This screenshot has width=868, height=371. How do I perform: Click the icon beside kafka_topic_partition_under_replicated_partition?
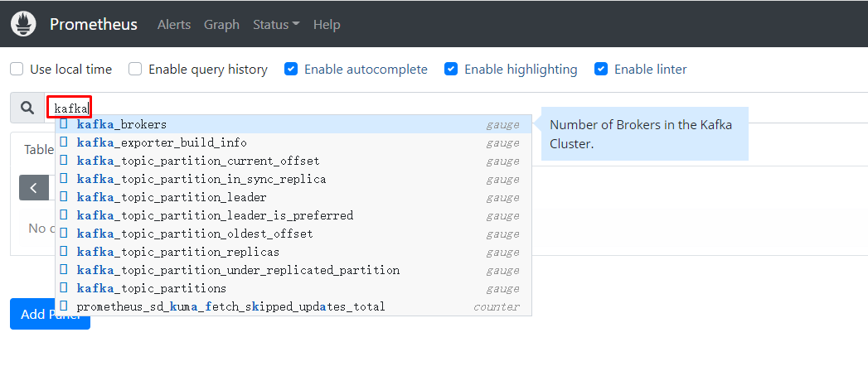[64, 270]
